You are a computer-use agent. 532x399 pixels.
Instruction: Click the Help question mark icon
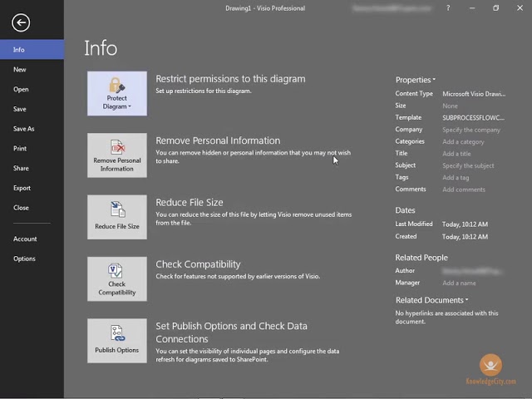pos(448,7)
